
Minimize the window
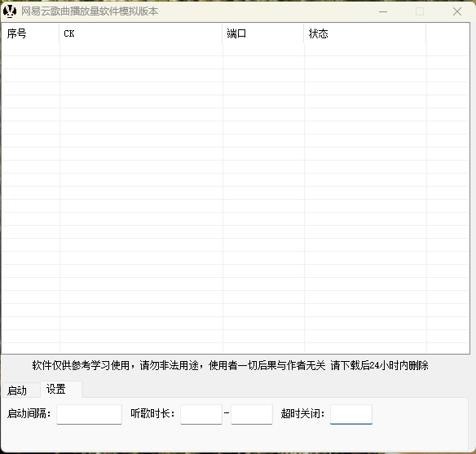point(383,11)
